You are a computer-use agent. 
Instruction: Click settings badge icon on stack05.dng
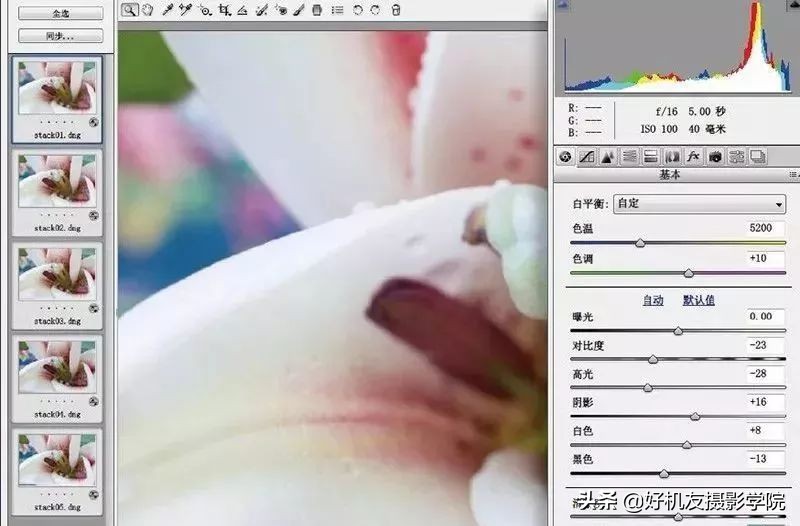[x=93, y=495]
